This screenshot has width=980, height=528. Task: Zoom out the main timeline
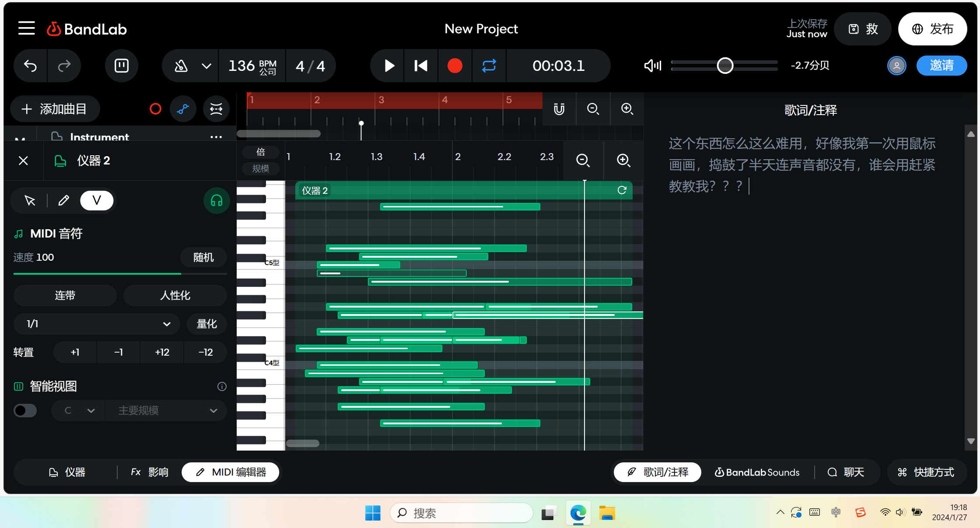(x=593, y=109)
